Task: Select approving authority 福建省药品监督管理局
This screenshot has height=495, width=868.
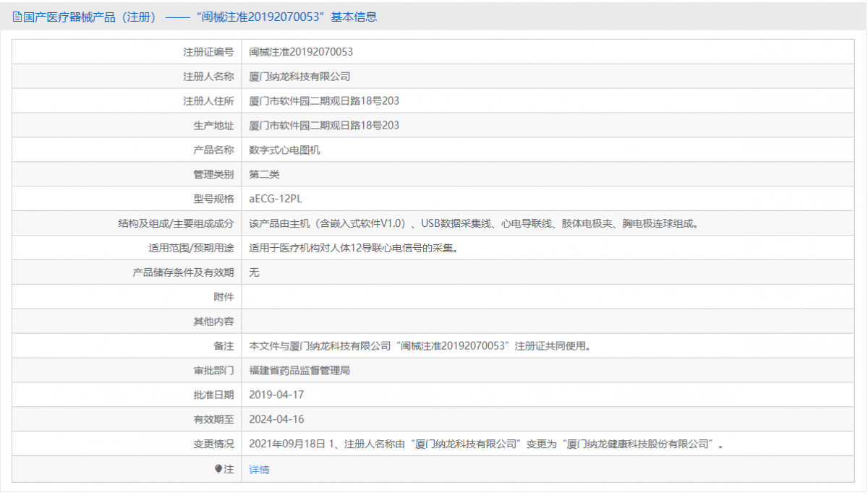Action: [x=299, y=371]
